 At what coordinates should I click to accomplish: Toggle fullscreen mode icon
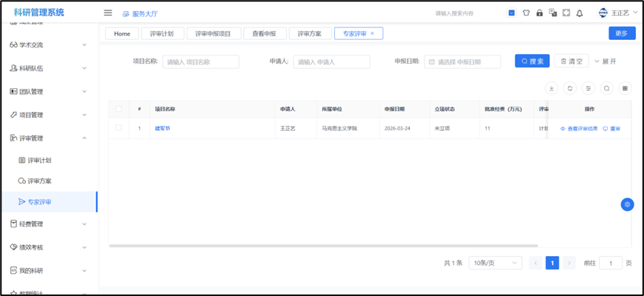(x=566, y=13)
